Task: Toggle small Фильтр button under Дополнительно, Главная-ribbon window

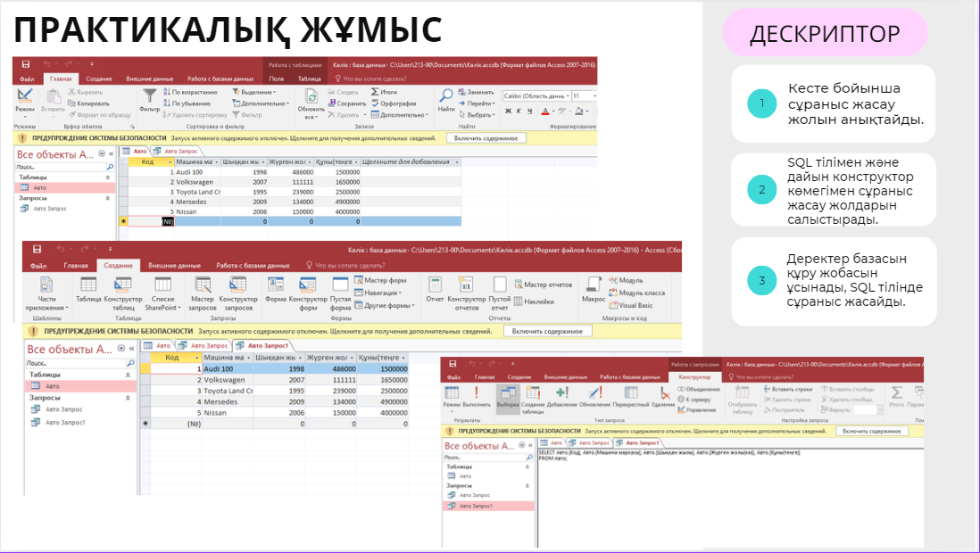Action: point(247,115)
